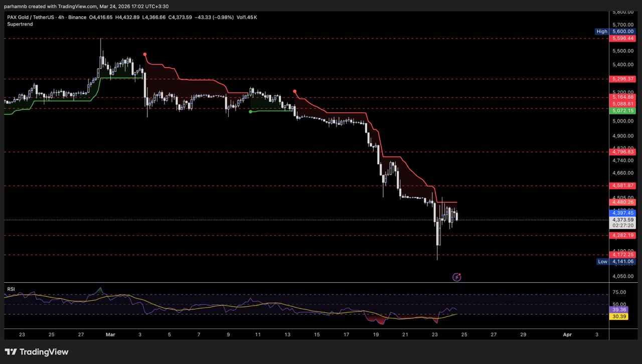
Task: Click the Apr date on time axis
Action: (567, 334)
